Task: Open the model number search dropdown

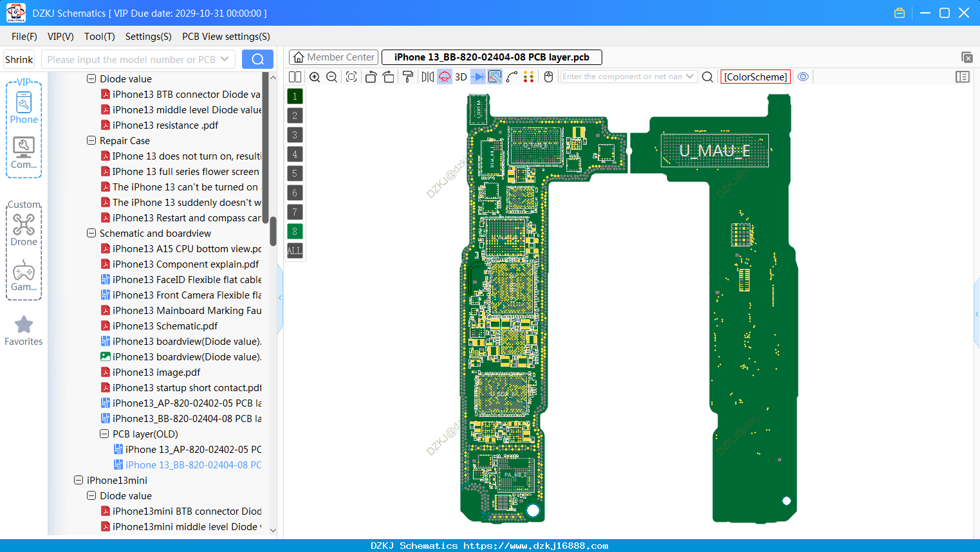Action: [225, 60]
